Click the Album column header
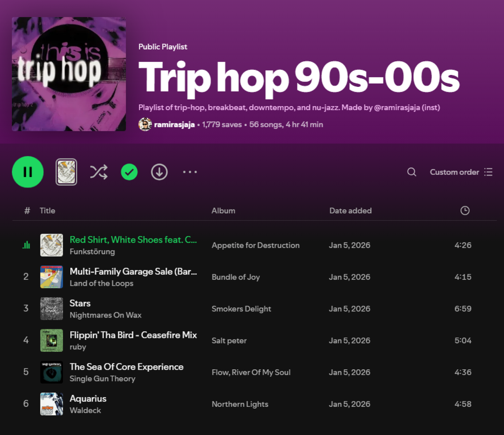The width and height of the screenshot is (504, 435). coord(223,210)
